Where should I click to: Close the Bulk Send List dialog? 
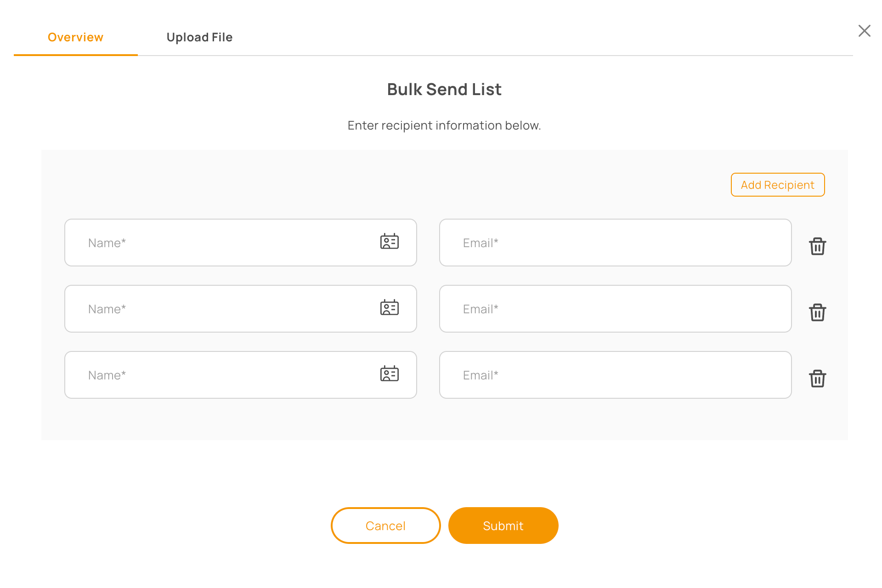click(x=864, y=31)
